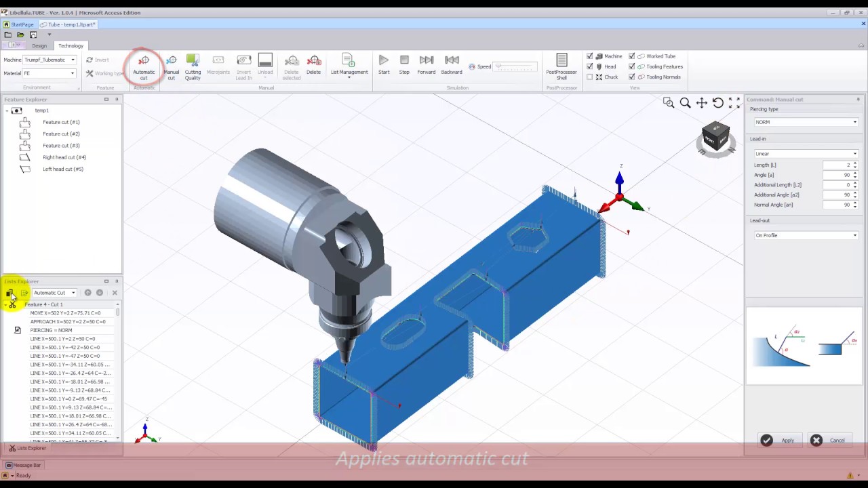Viewport: 868px width, 488px height.
Task: Move the list item down with the arrow
Action: coord(100,293)
